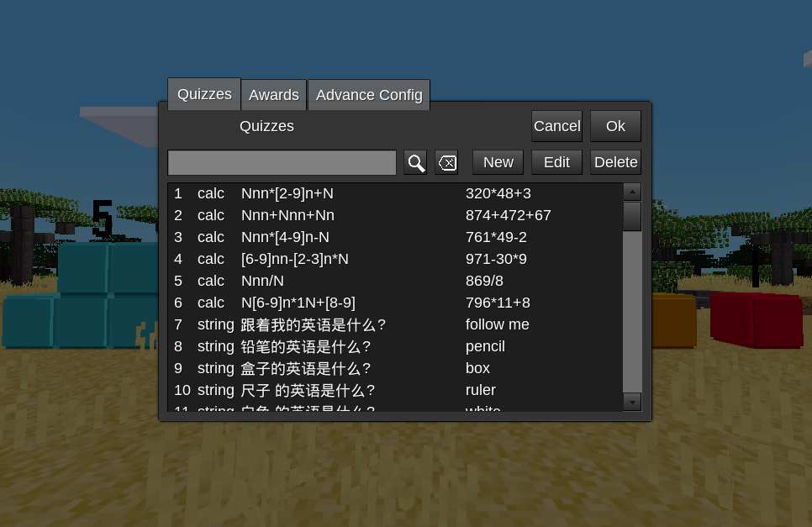Select the quiz answered 'follow me'

(395, 324)
